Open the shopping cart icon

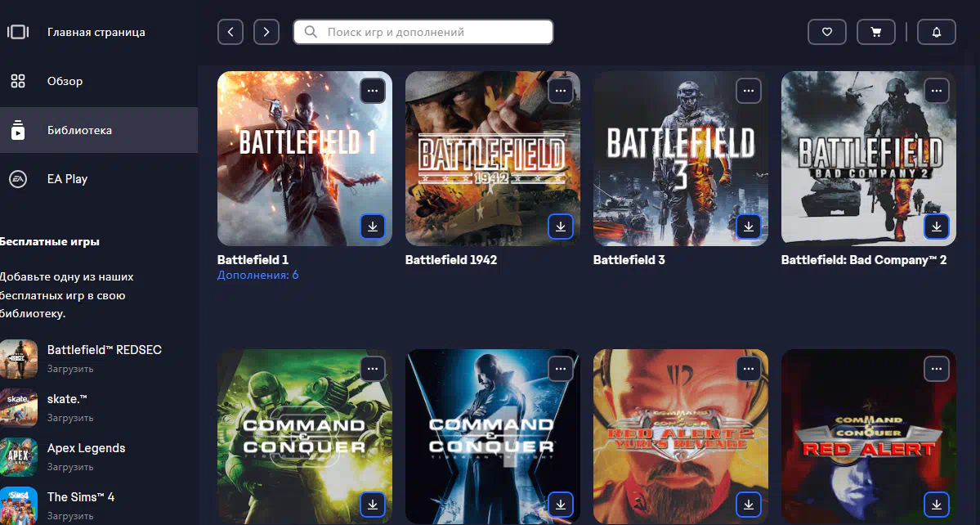tap(875, 32)
